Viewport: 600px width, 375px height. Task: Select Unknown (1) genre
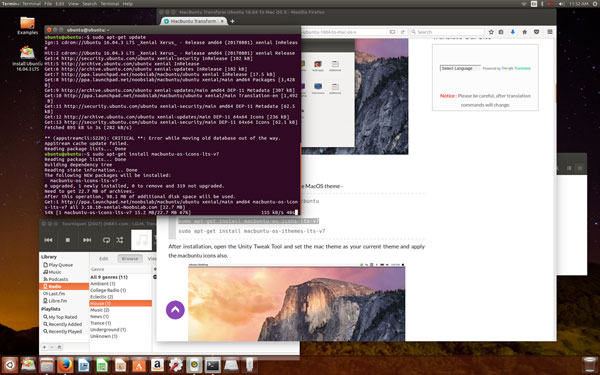click(x=121, y=336)
